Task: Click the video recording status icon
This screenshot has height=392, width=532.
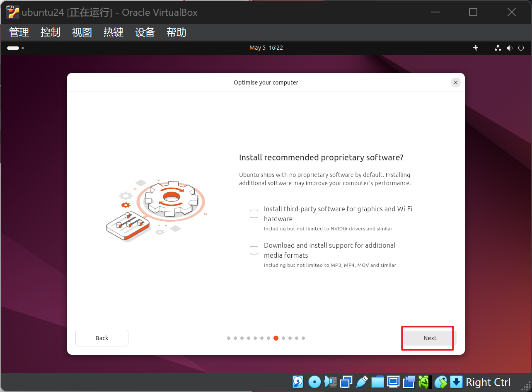Action: [x=409, y=382]
